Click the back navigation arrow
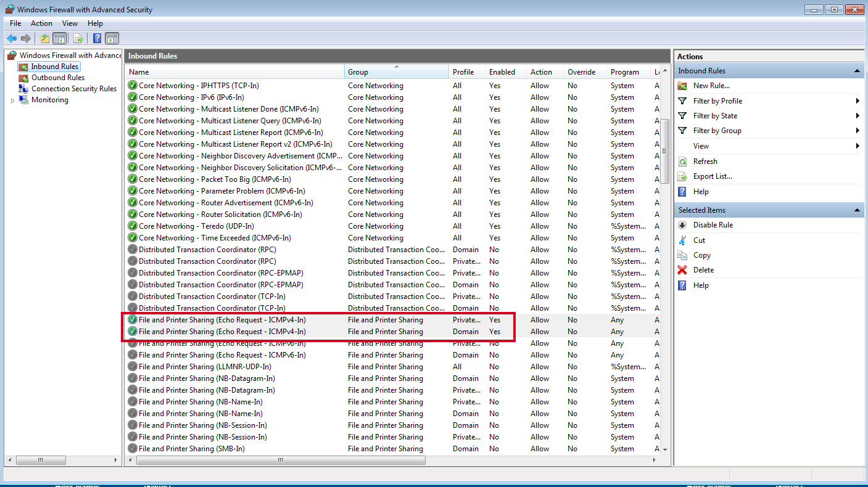Screen dimensions: 868x487 [x=12, y=38]
